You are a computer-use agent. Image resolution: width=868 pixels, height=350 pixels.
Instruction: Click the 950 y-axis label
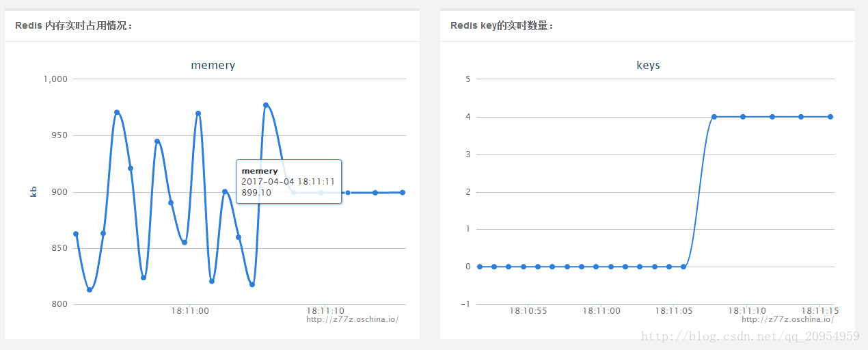pos(60,135)
